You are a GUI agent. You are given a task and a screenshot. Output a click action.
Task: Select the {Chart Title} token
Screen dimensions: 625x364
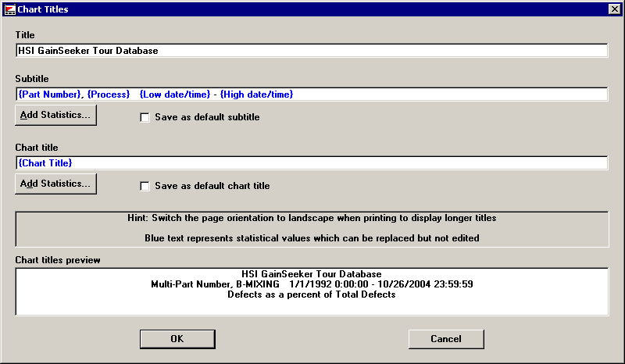pyautogui.click(x=45, y=163)
